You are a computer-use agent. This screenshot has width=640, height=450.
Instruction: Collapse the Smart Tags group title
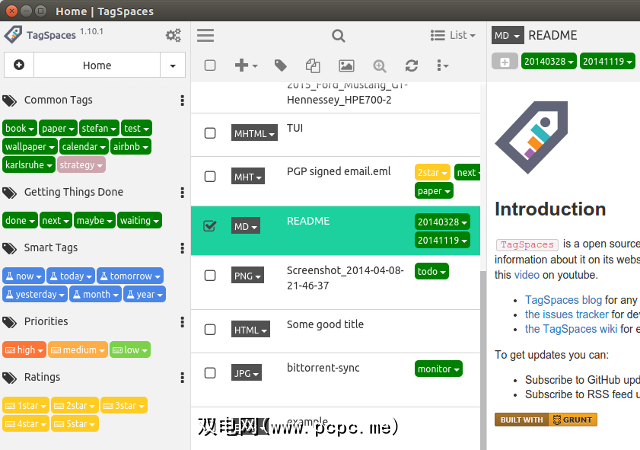51,248
